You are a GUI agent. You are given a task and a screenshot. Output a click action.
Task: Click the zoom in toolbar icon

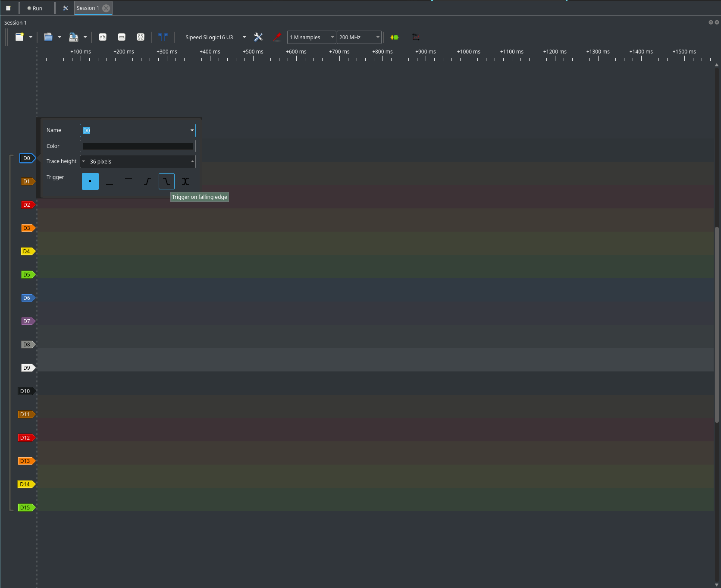pyautogui.click(x=103, y=37)
